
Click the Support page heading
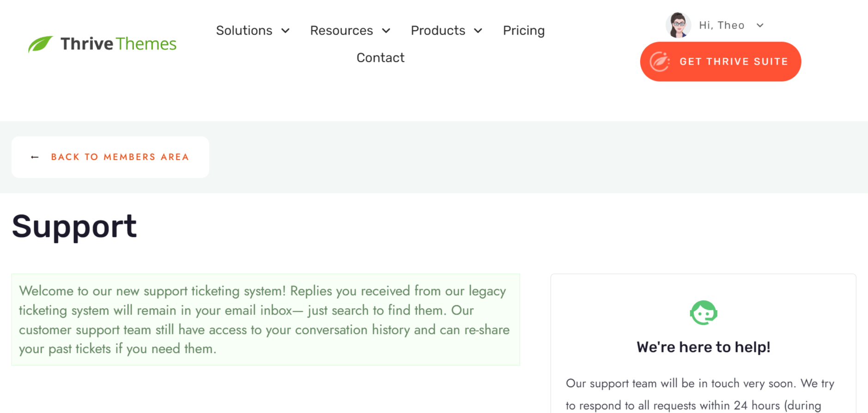point(74,226)
